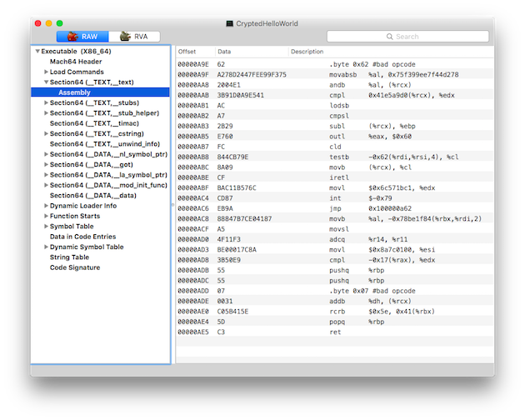Select the Assembly tree item

(101, 92)
